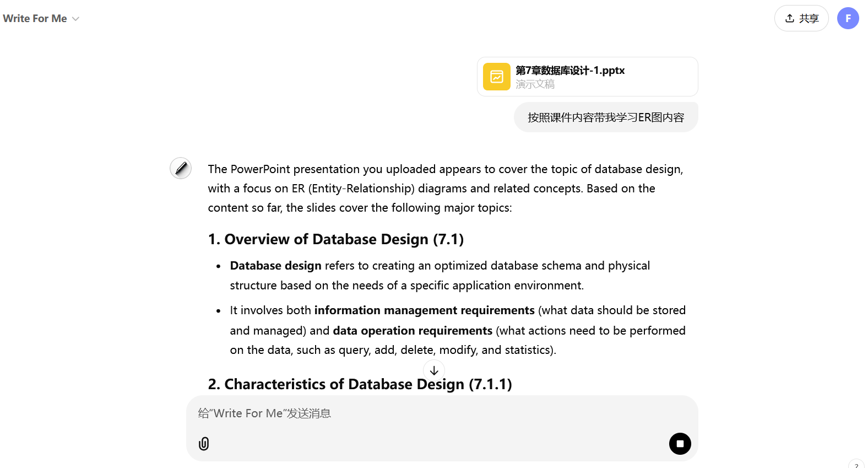Viewport: 868px width, 468px height.
Task: Click the data operation requirements bold text
Action: [x=413, y=331]
